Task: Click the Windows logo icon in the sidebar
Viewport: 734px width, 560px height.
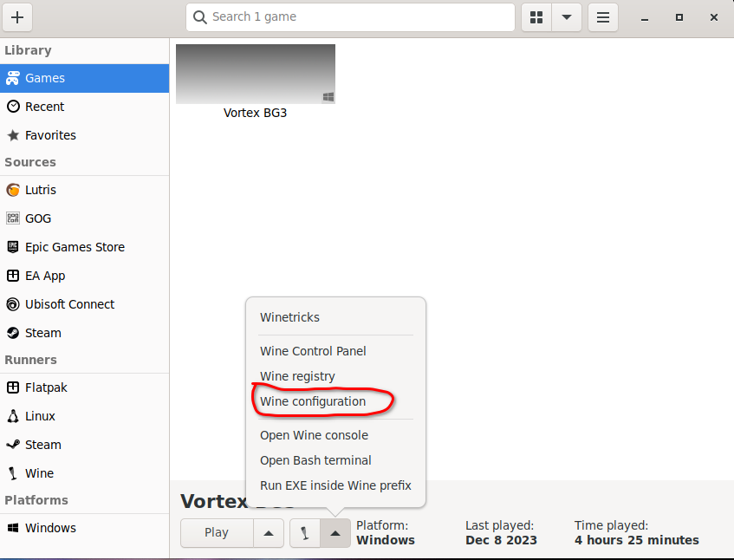Action: 13,528
